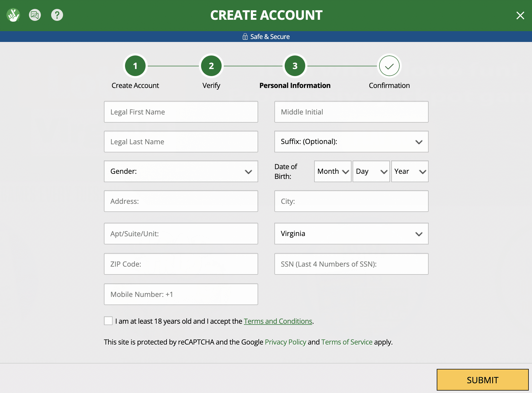The image size is (532, 393).
Task: Select a Day from Date of Birth
Action: pos(370,171)
